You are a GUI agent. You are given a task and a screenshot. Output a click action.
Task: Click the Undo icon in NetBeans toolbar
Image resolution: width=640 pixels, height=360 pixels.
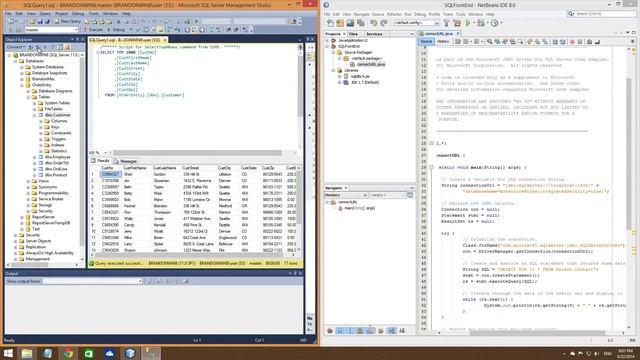(373, 23)
